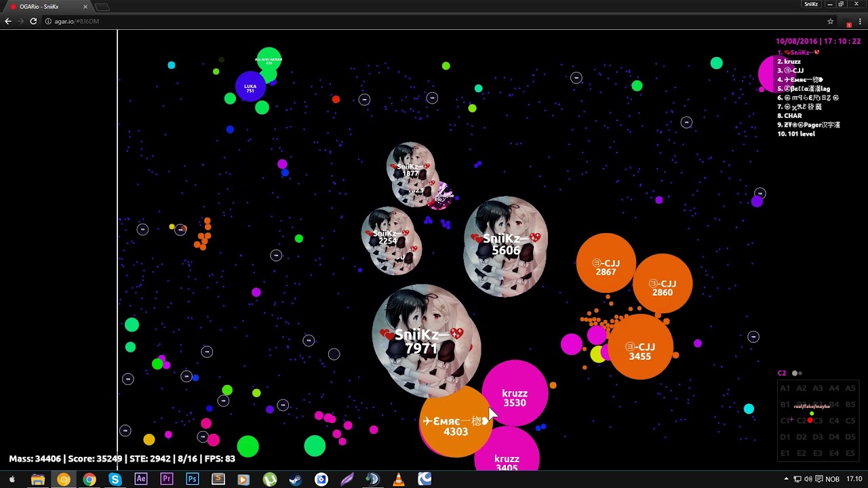The width and height of the screenshot is (868, 488).
Task: Click the taskbar clock showing 17.10
Action: (x=854, y=479)
